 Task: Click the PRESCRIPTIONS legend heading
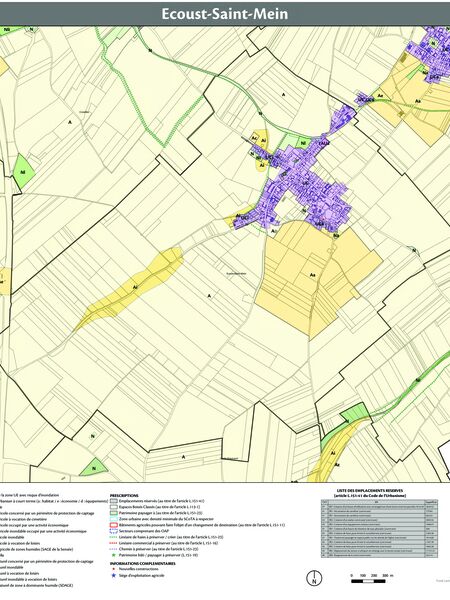(124, 495)
